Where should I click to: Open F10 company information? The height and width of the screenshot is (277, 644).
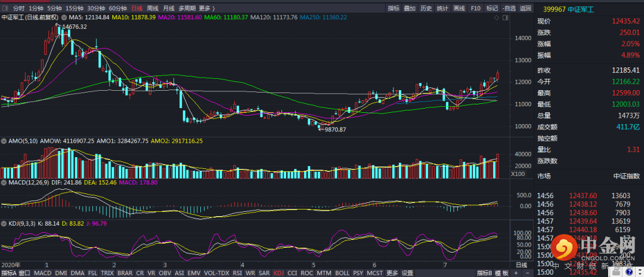[x=475, y=8]
